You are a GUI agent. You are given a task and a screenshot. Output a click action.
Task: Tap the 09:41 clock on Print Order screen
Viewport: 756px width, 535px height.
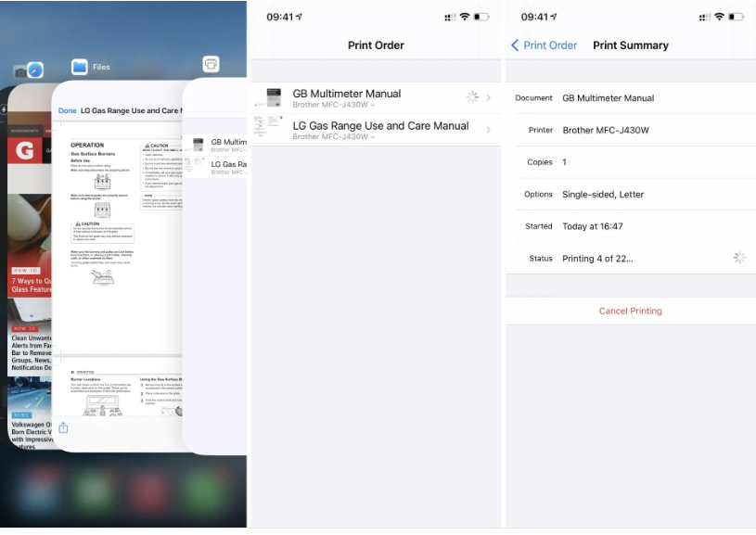click(280, 17)
